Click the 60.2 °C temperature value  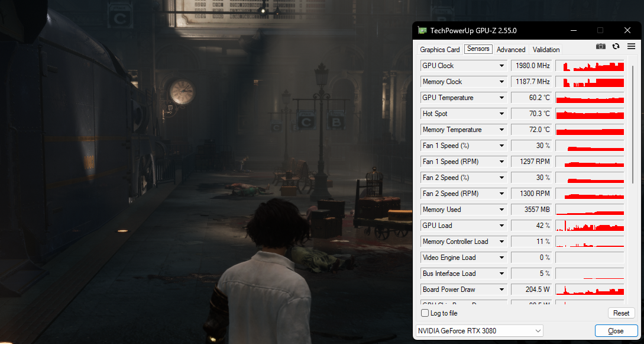532,98
